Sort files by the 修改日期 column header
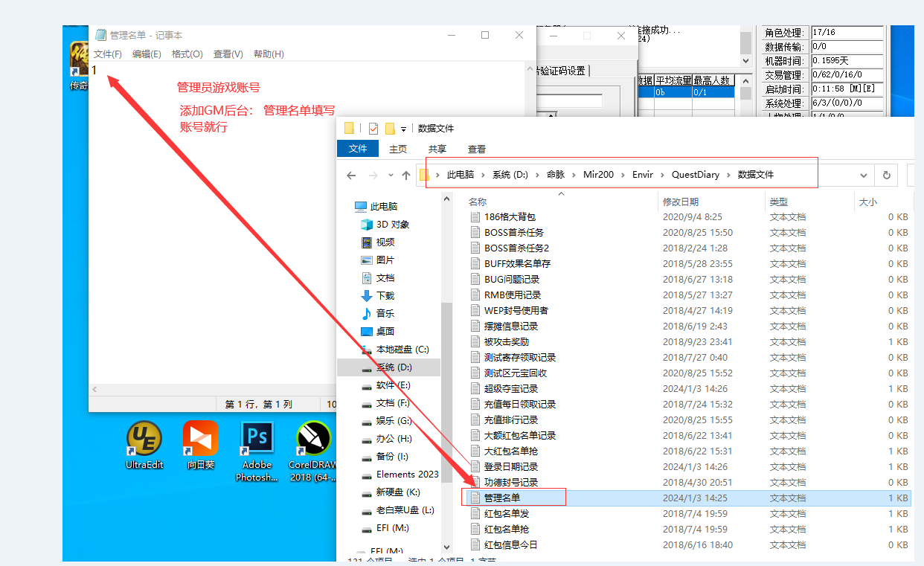Screen dimensions: 924x566 tap(681, 202)
